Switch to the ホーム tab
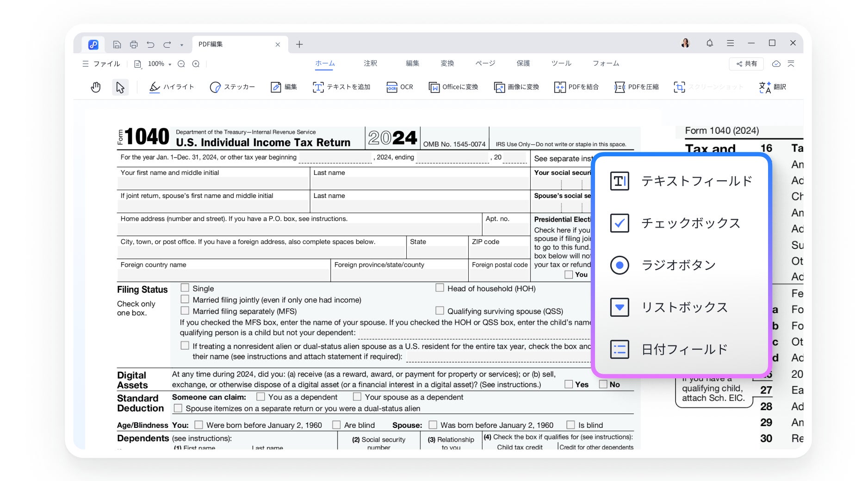This screenshot has width=868, height=481. tap(325, 63)
